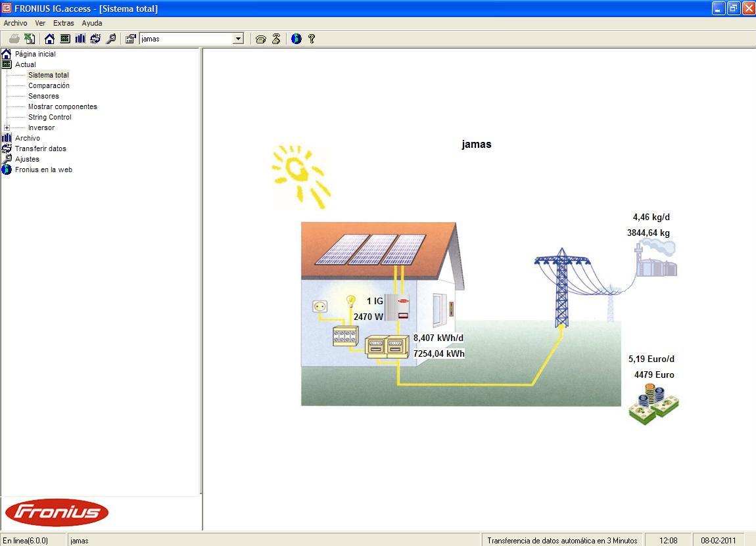Select String Control in the tree
Screen dimensions: 756x546
50,118
